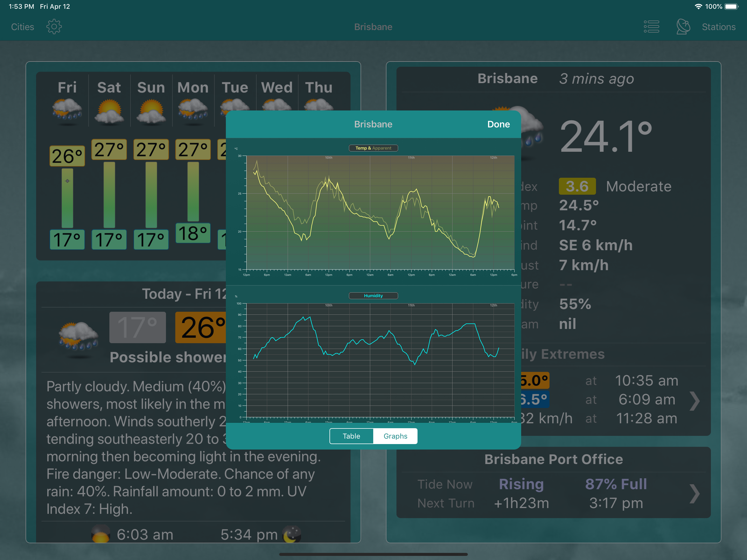This screenshot has width=747, height=560.
Task: Open the radar satellite dish icon
Action: (683, 27)
